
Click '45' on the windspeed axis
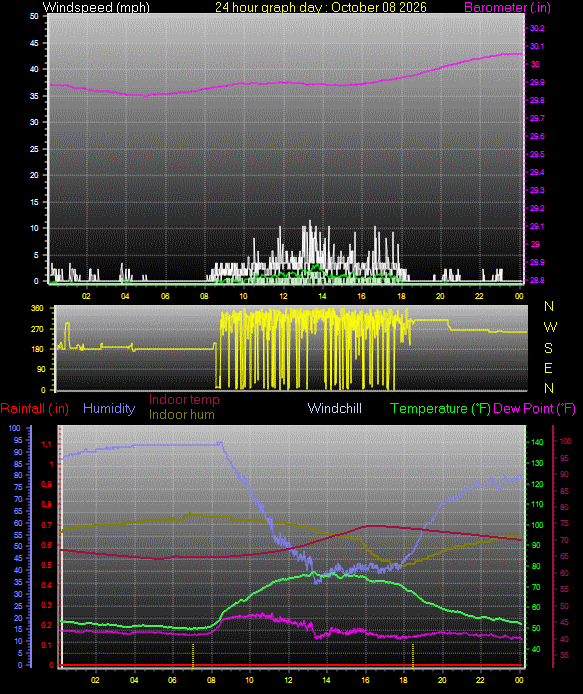(34, 43)
